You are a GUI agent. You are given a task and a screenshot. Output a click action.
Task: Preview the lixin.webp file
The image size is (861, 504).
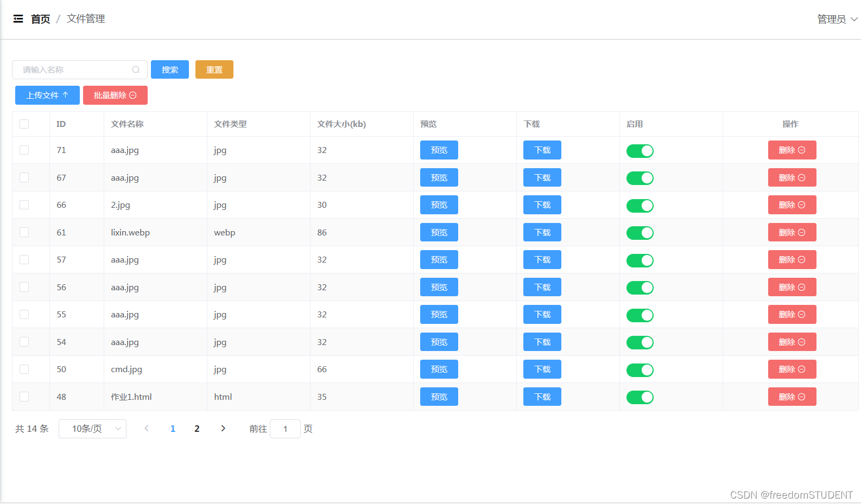click(439, 232)
